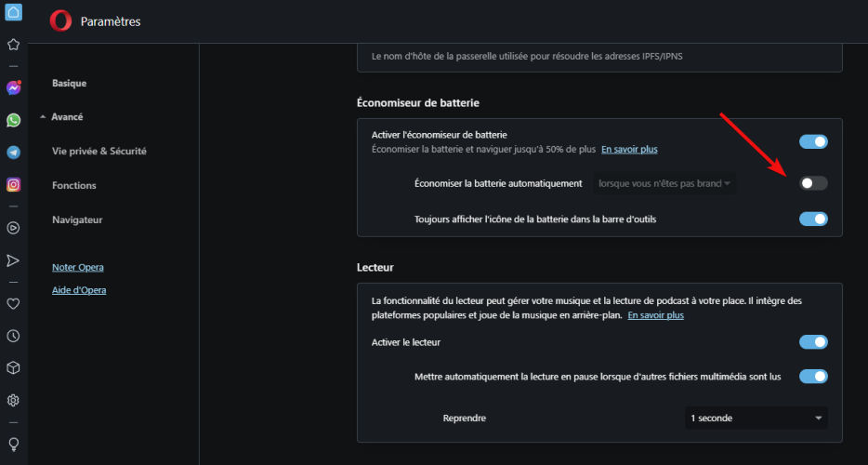Toggle always show battery icon in toolbar
Screen dimensions: 868x465
point(813,219)
